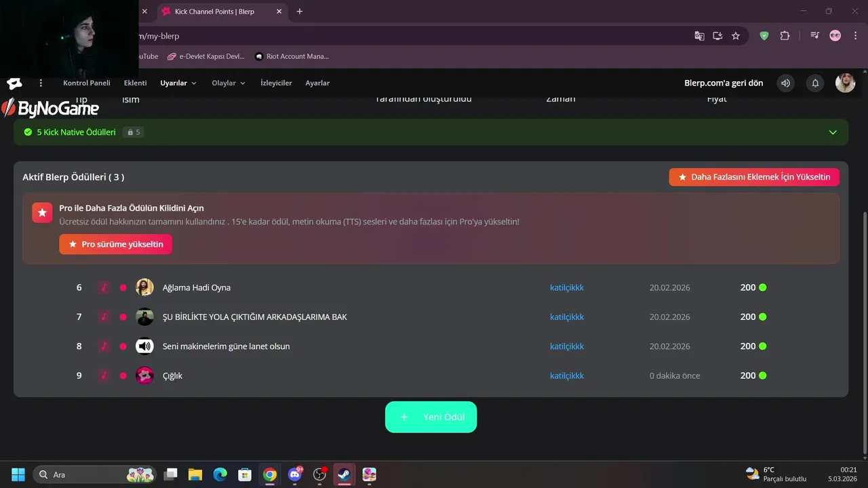Click the speaker volume icon in header
The width and height of the screenshot is (868, 488).
point(785,83)
